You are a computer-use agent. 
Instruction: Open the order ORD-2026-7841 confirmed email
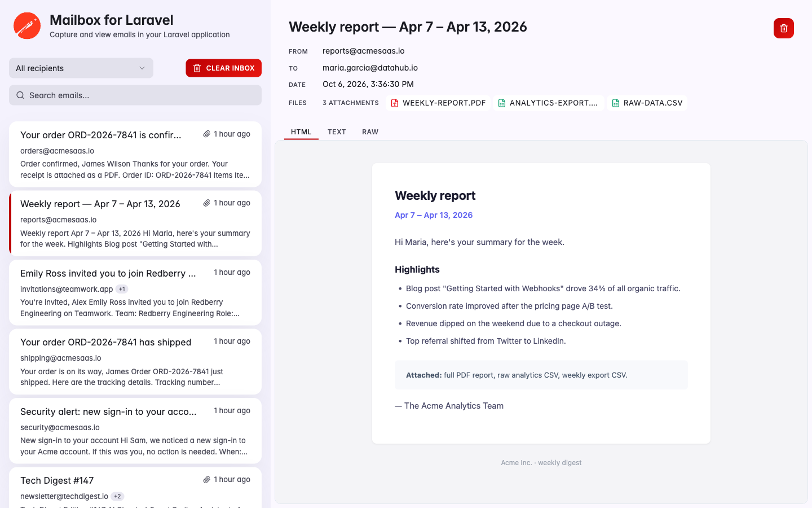click(135, 154)
